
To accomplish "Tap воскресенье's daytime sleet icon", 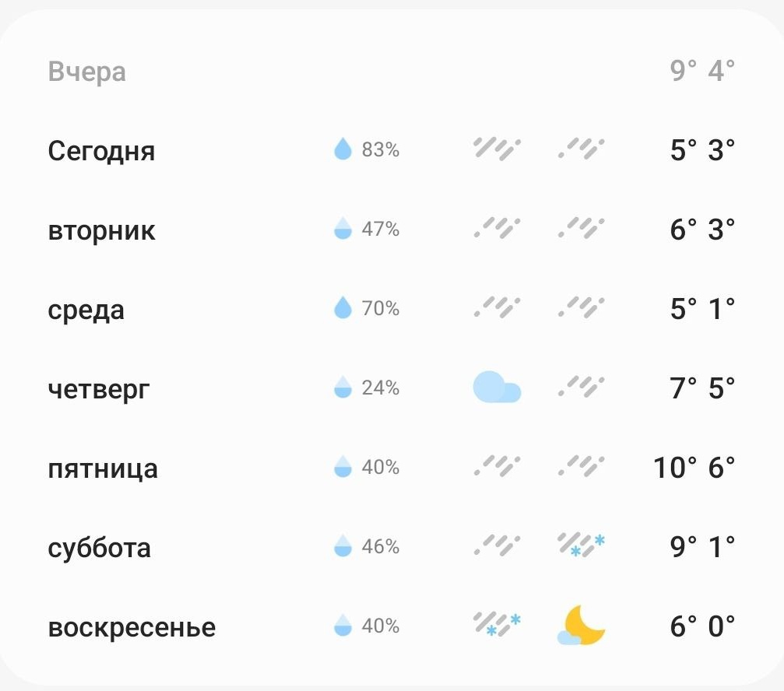I will [x=497, y=625].
